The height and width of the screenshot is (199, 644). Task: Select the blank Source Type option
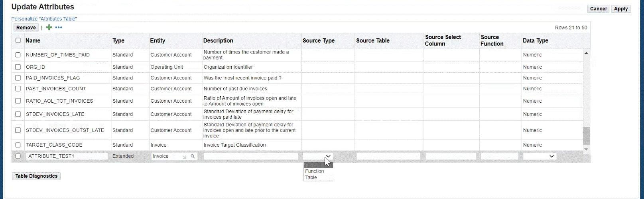[318, 165]
